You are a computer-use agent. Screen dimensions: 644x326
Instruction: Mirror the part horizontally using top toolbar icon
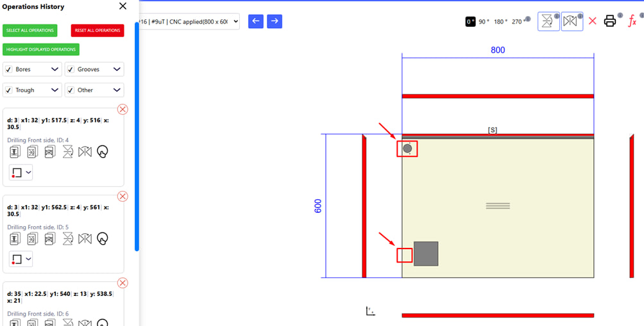(571, 21)
